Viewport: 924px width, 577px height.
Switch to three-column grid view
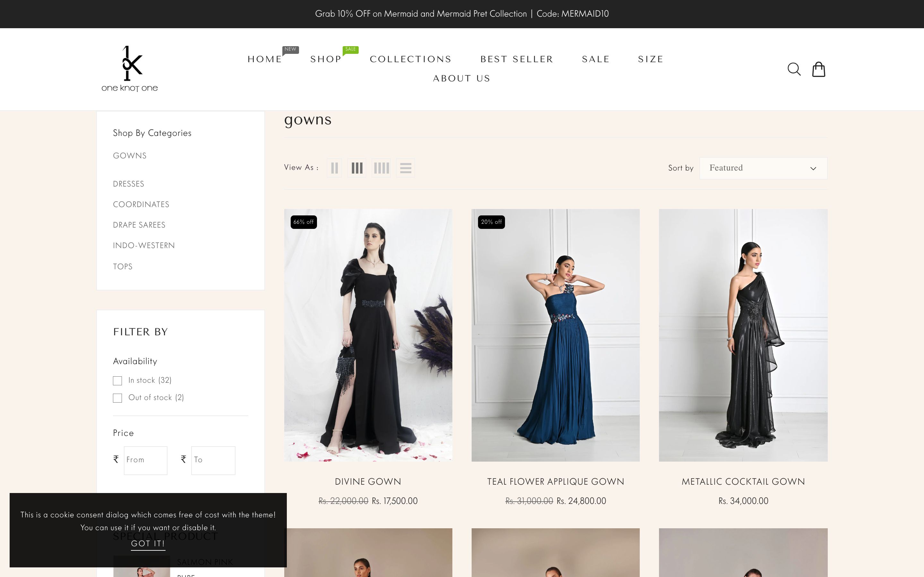point(357,168)
